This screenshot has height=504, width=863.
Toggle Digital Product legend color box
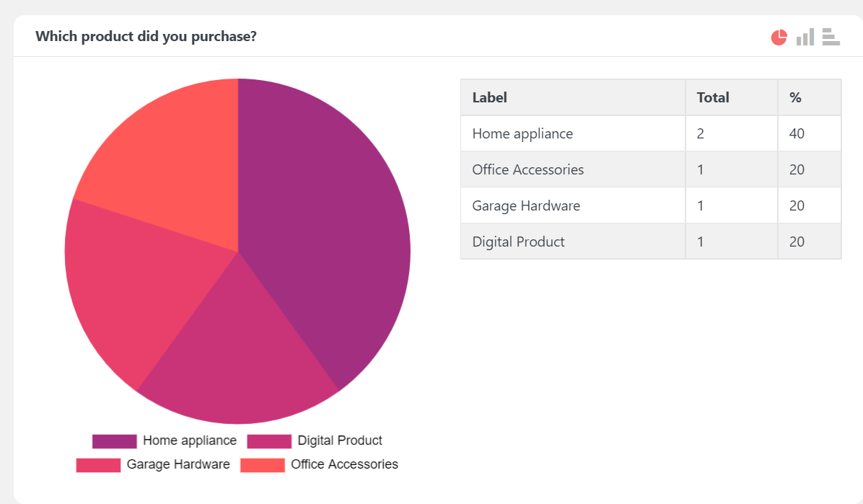[269, 441]
